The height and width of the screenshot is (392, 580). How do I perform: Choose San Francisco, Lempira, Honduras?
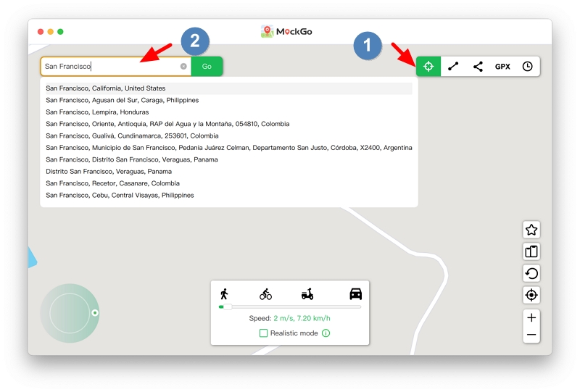point(229,112)
